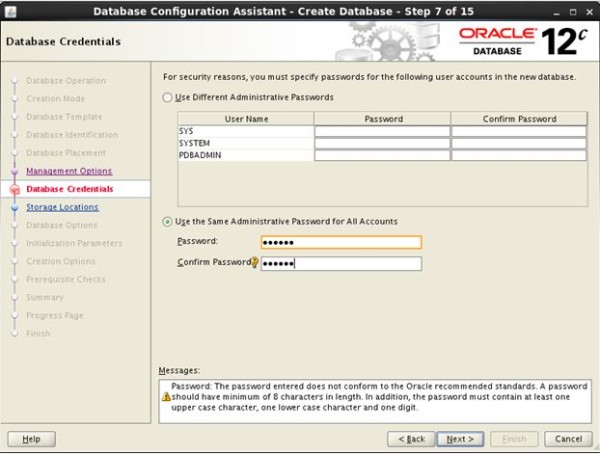Click the SYS password cell
Screen dimensions: 600x455
point(382,131)
